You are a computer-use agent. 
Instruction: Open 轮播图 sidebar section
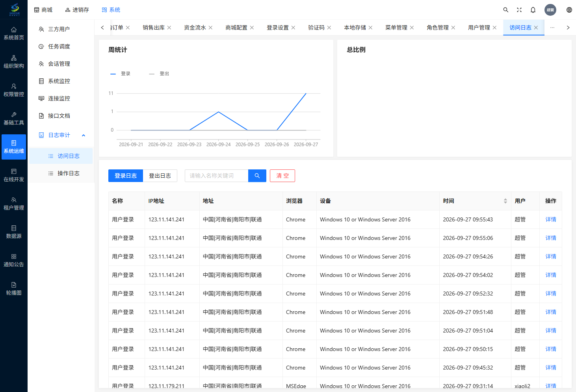click(14, 289)
